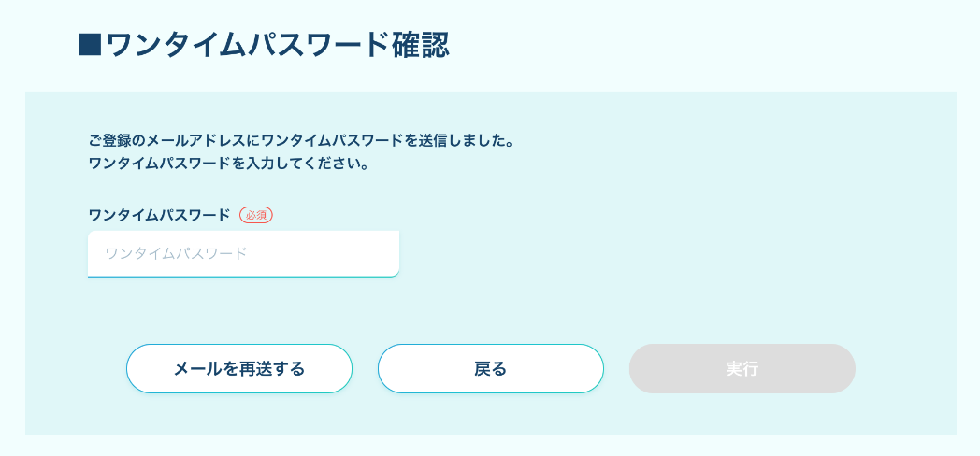Click the ■ square icon in the heading
980x456 pixels.
[89, 45]
